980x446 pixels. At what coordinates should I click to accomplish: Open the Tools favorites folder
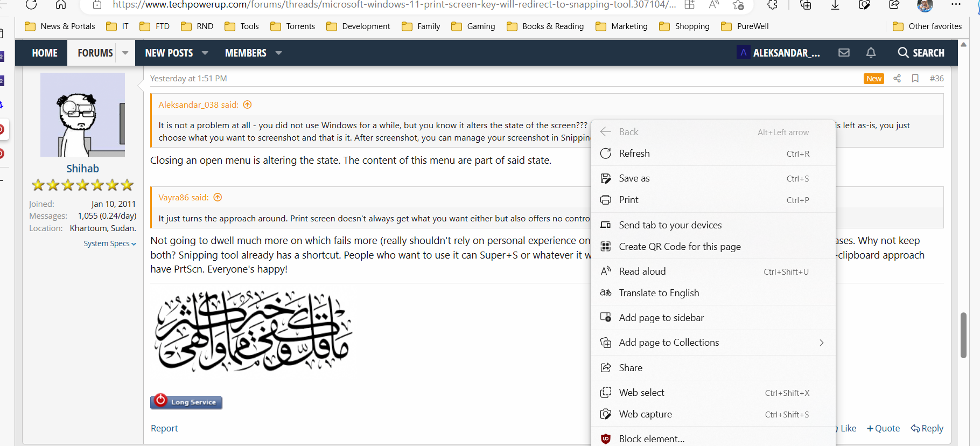tap(242, 26)
